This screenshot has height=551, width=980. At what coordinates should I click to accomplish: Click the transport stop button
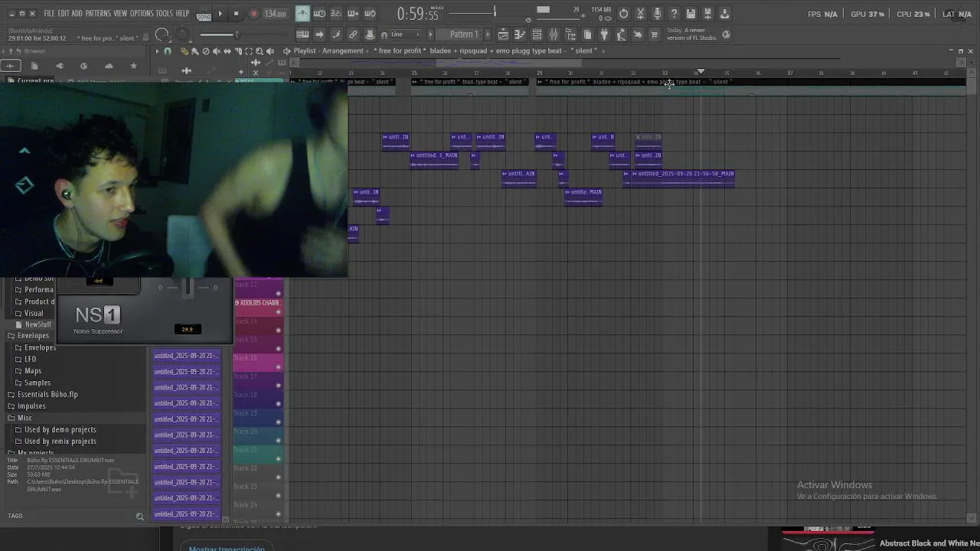(x=236, y=14)
